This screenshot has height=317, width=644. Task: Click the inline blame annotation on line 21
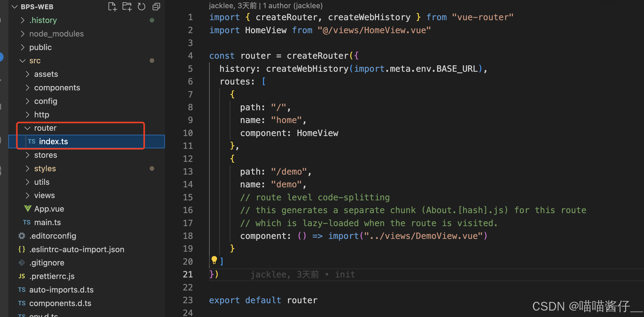point(303,274)
